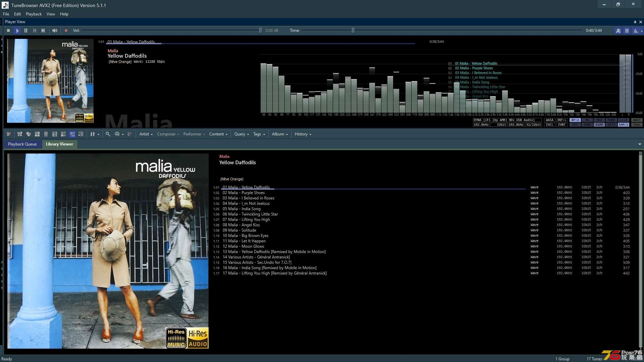Switch to thumbnails with details view icon
This screenshot has height=362, width=644.
coord(63,134)
